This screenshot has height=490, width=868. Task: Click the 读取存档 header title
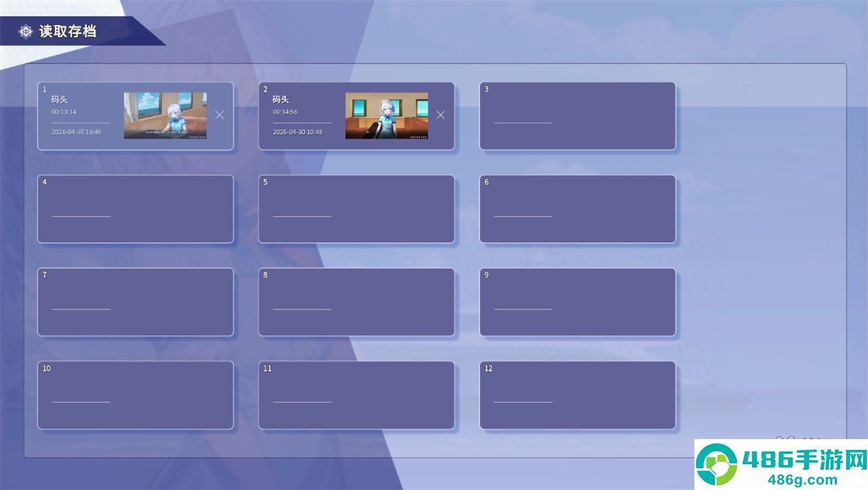coord(67,31)
